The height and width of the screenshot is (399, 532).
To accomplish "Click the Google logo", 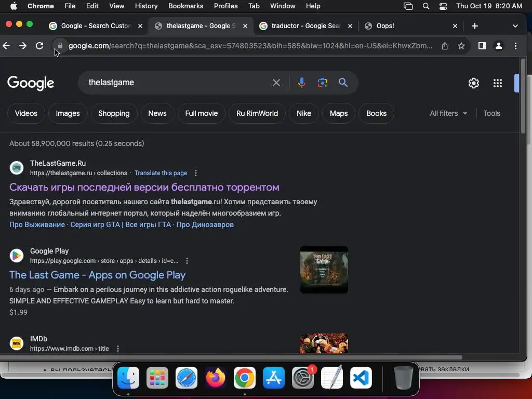I will tap(31, 83).
